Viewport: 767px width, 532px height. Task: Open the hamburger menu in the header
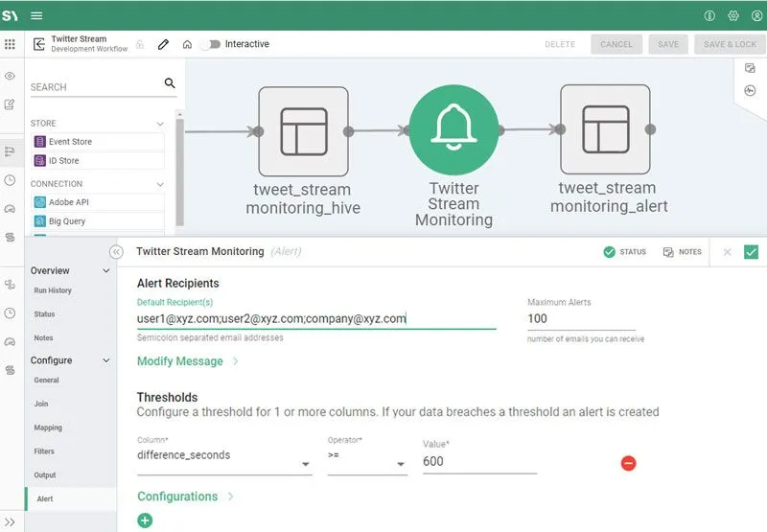tap(36, 15)
